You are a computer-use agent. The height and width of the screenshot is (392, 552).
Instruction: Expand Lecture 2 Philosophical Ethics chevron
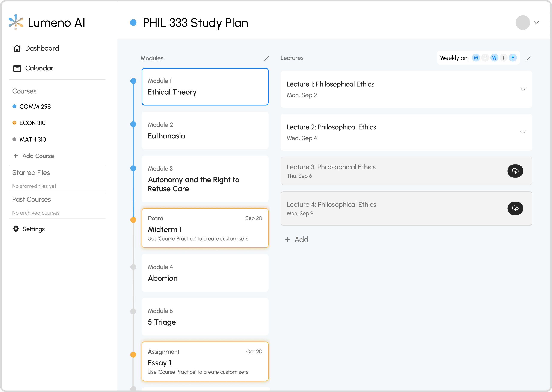pos(523,133)
